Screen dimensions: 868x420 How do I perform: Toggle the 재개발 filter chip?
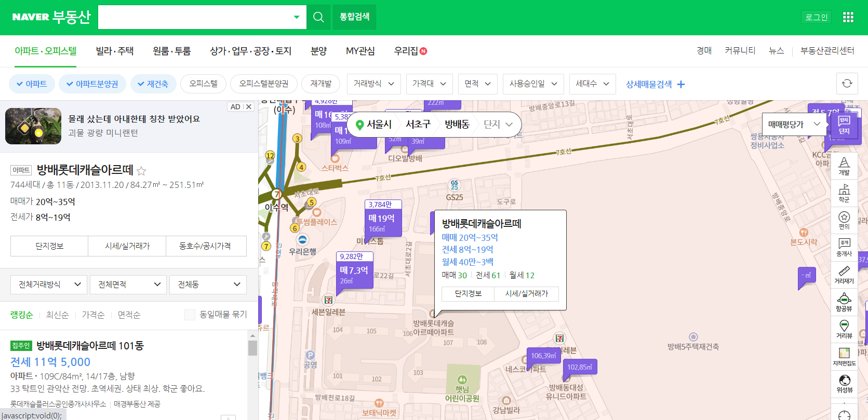[x=321, y=84]
